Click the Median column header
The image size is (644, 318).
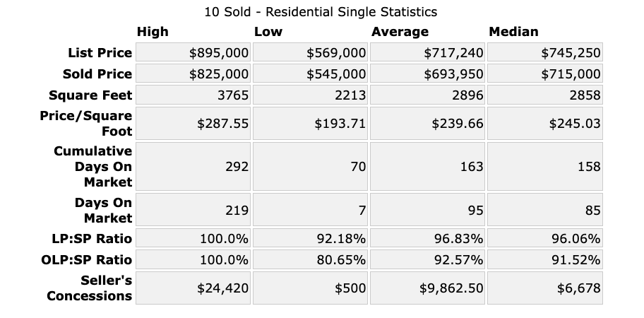[513, 32]
